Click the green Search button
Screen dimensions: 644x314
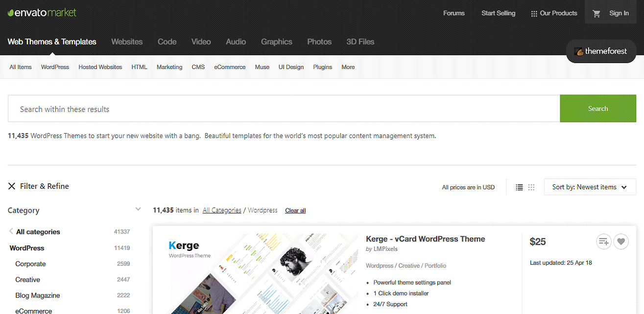[598, 109]
